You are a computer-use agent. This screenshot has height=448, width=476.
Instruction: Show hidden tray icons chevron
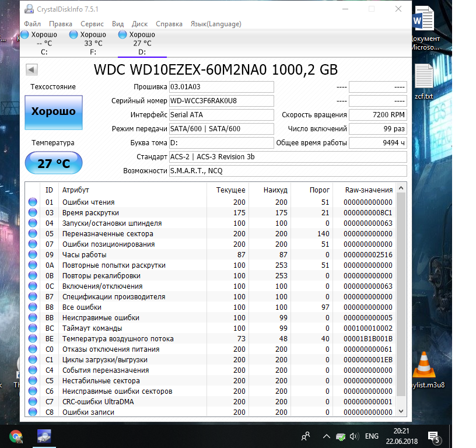pos(326,436)
